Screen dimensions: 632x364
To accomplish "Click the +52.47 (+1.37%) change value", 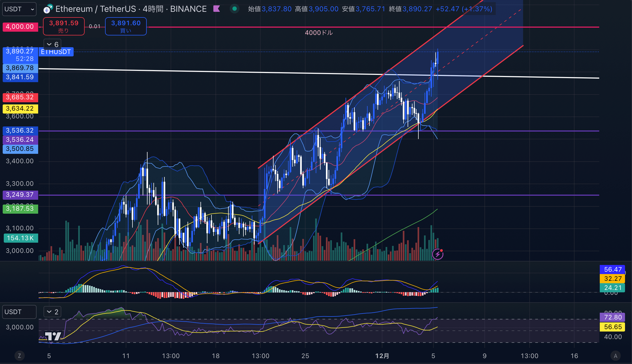I will point(464,9).
